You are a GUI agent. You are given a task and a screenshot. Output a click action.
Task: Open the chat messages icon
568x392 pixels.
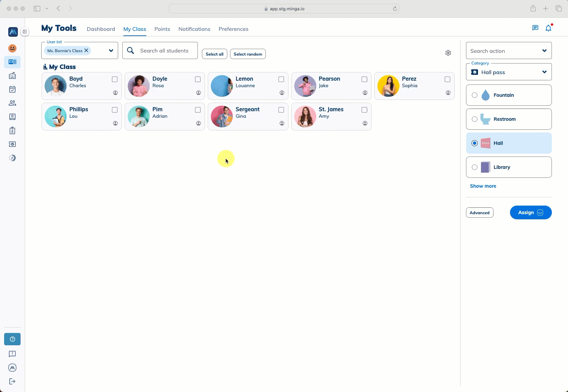tap(535, 28)
